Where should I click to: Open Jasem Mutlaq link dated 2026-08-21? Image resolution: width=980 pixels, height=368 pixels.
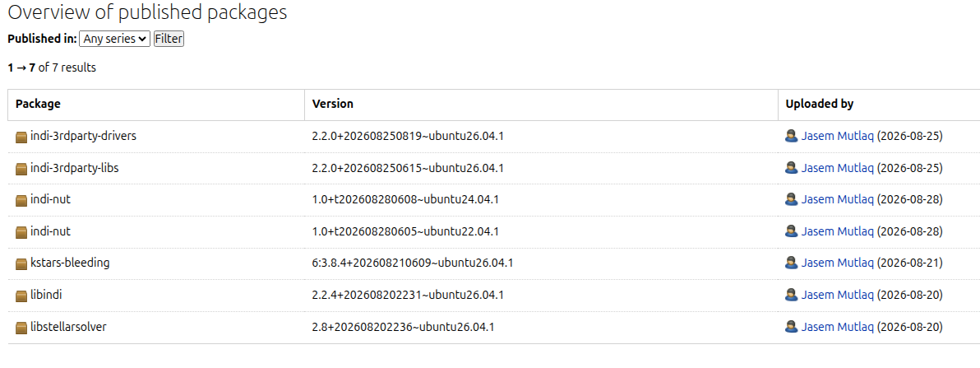click(x=838, y=263)
